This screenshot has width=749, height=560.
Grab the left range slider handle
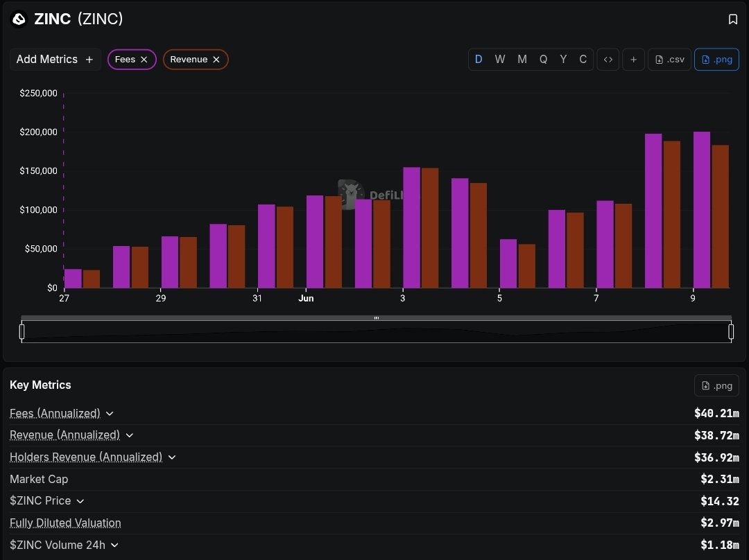pyautogui.click(x=21, y=331)
